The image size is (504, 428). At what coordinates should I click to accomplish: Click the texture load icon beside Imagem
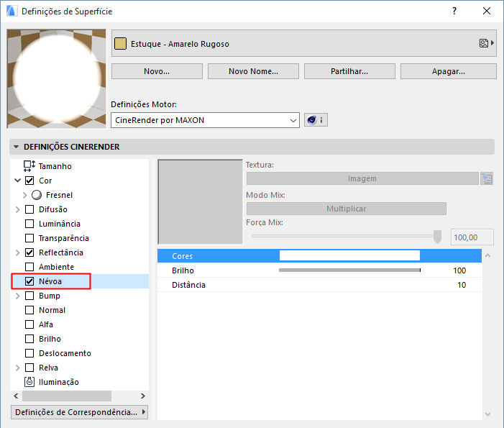(487, 178)
